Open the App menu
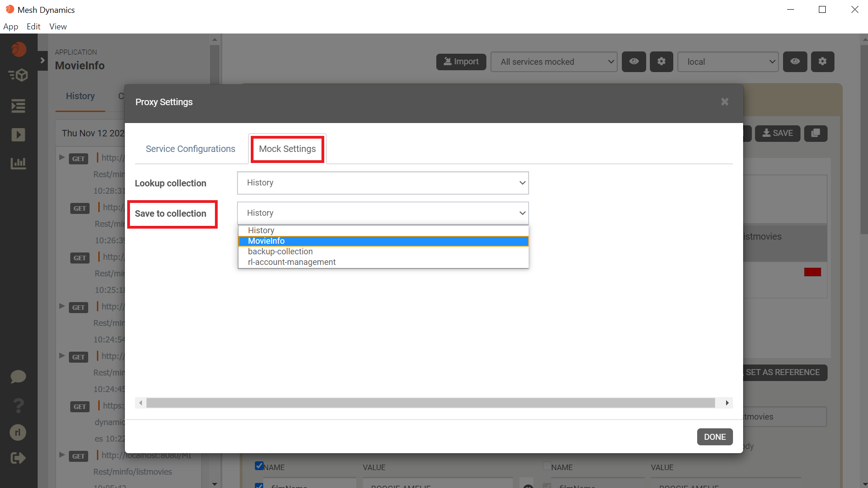The width and height of the screenshot is (868, 488). tap(11, 27)
